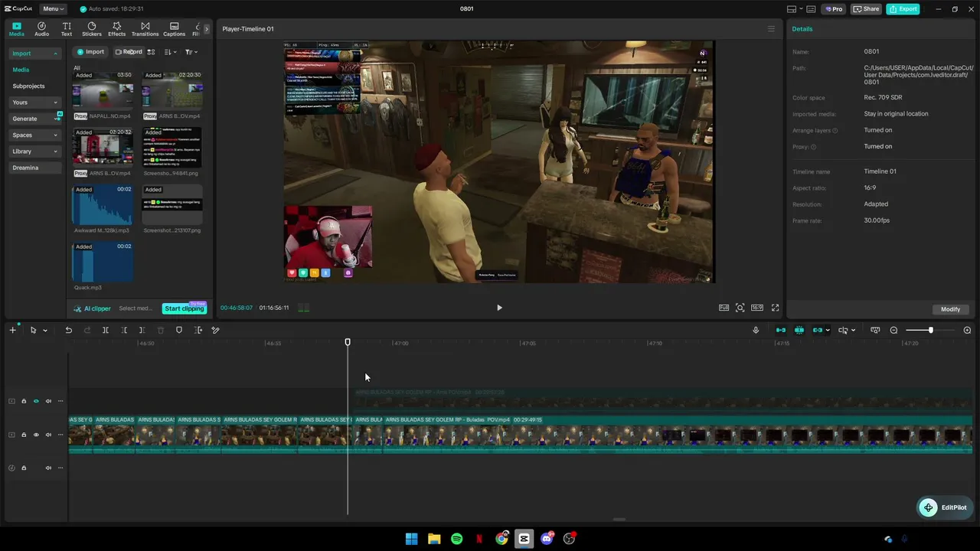Click the Import media button
Image resolution: width=980 pixels, height=551 pixels.
click(x=90, y=52)
